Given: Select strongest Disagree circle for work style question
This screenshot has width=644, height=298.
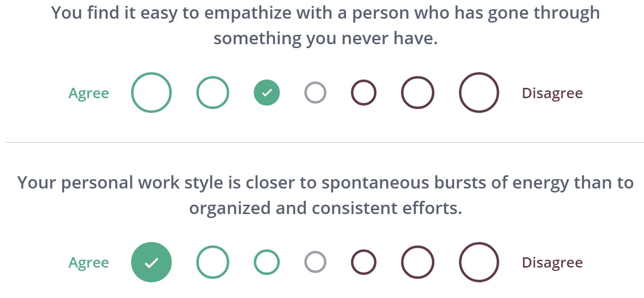Looking at the screenshot, I should (479, 262).
